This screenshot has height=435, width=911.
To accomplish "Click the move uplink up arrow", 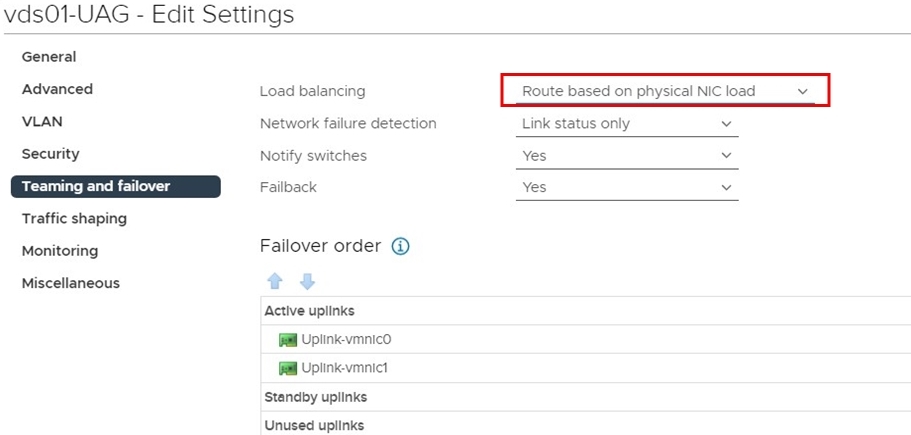I will 275,282.
